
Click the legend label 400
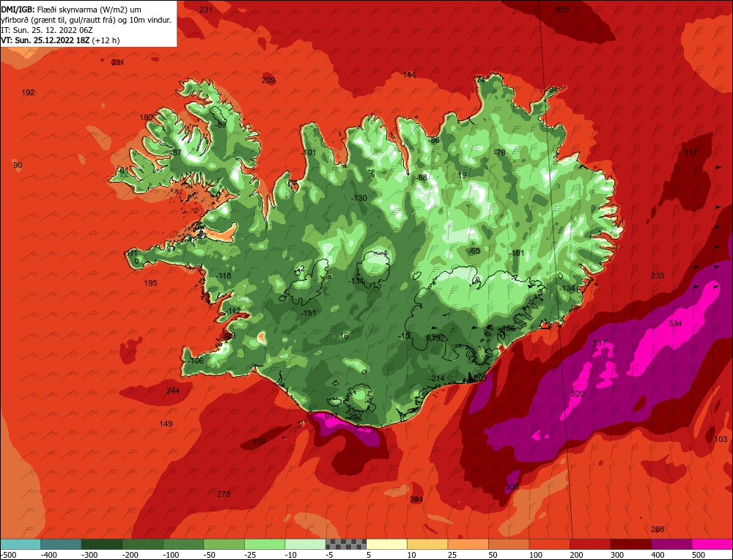tap(658, 555)
